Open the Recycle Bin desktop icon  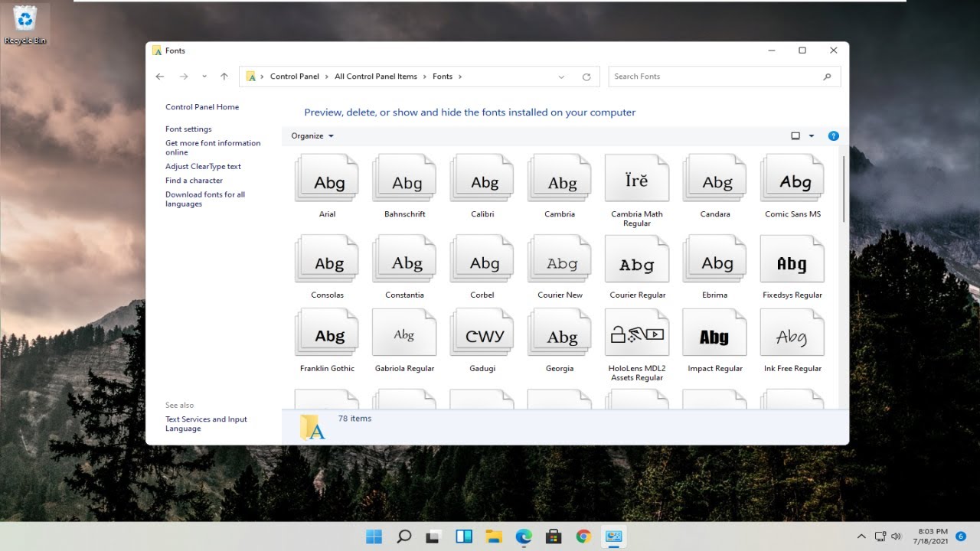point(25,24)
